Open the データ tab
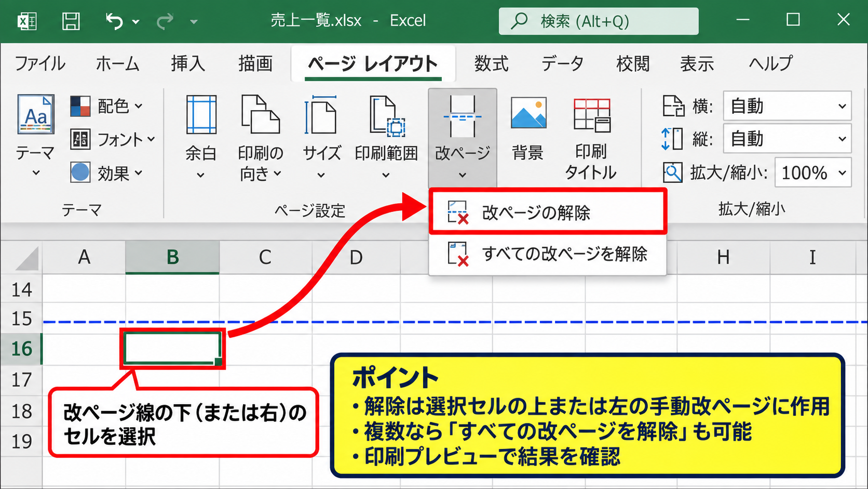This screenshot has height=489, width=868. coord(562,63)
